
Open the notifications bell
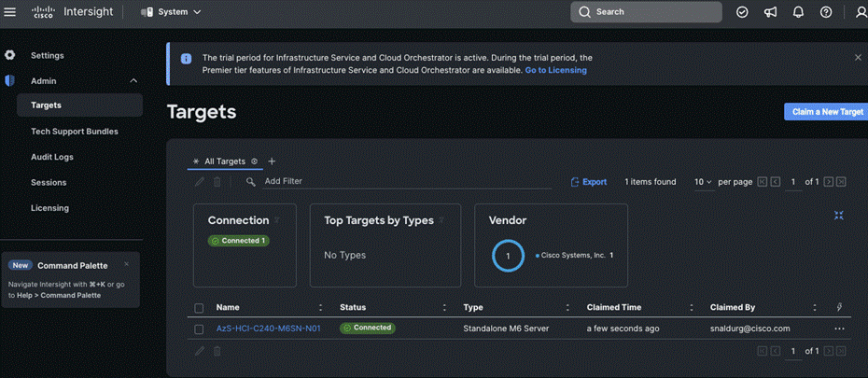[x=798, y=12]
